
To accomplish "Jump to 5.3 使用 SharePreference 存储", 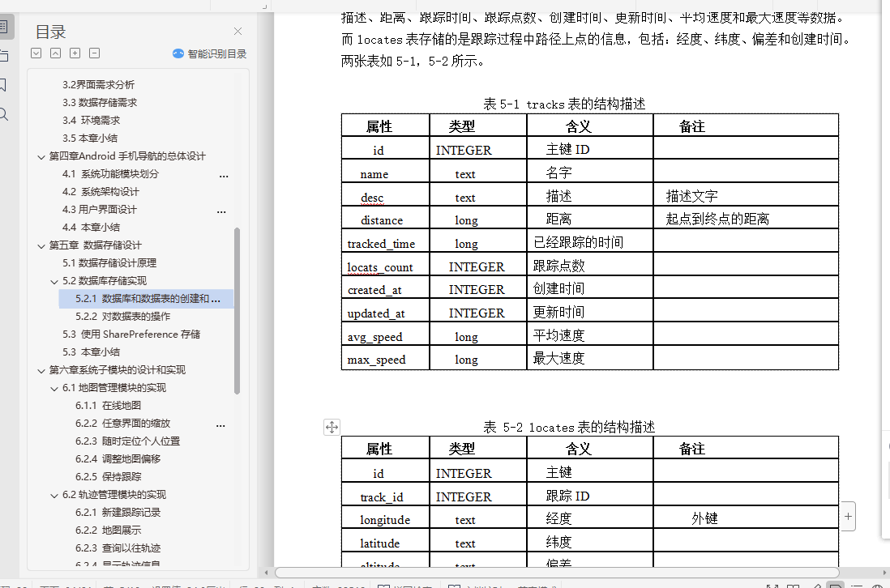I will click(x=131, y=334).
